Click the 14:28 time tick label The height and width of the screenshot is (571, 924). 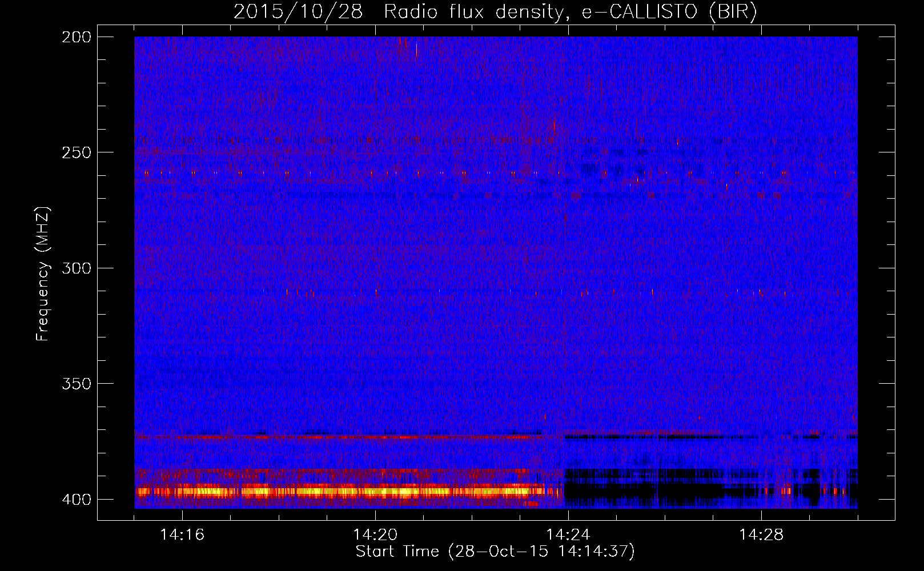point(761,535)
